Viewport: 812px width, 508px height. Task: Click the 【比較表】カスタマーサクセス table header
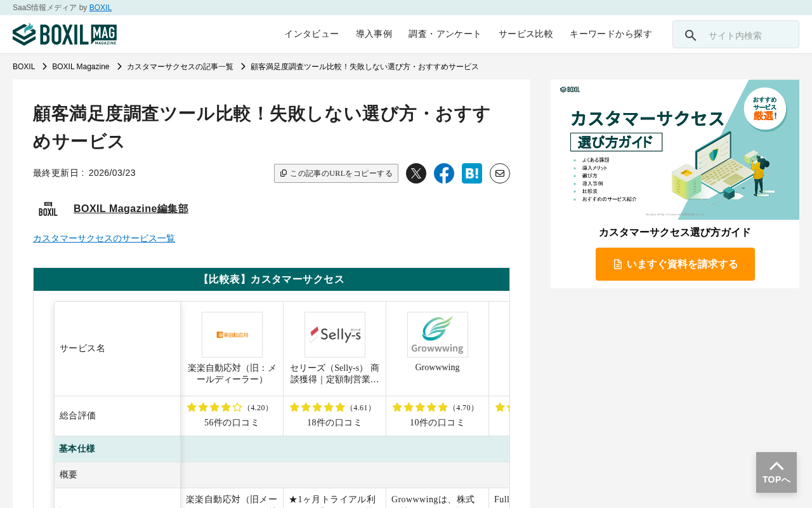[x=272, y=279]
